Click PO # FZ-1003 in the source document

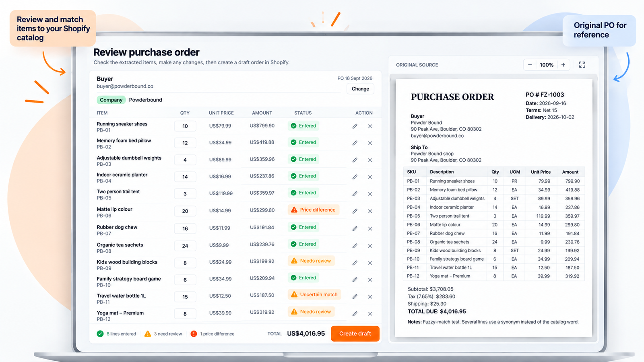pos(545,95)
